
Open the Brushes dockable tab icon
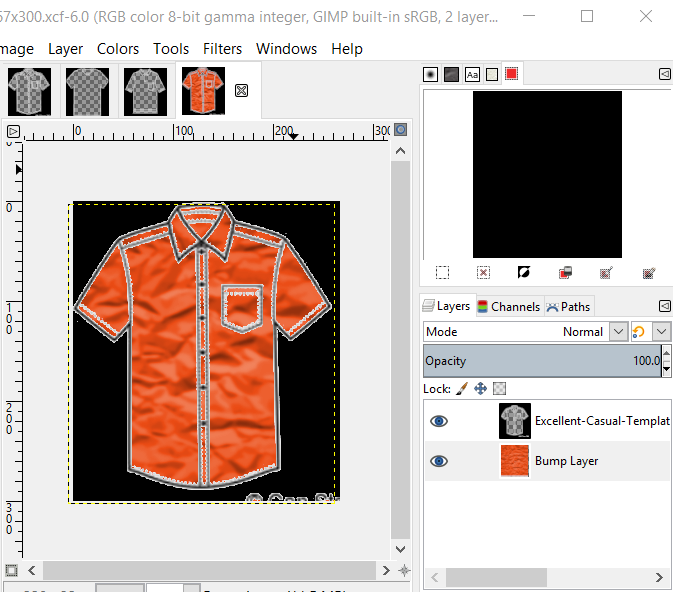click(x=431, y=74)
